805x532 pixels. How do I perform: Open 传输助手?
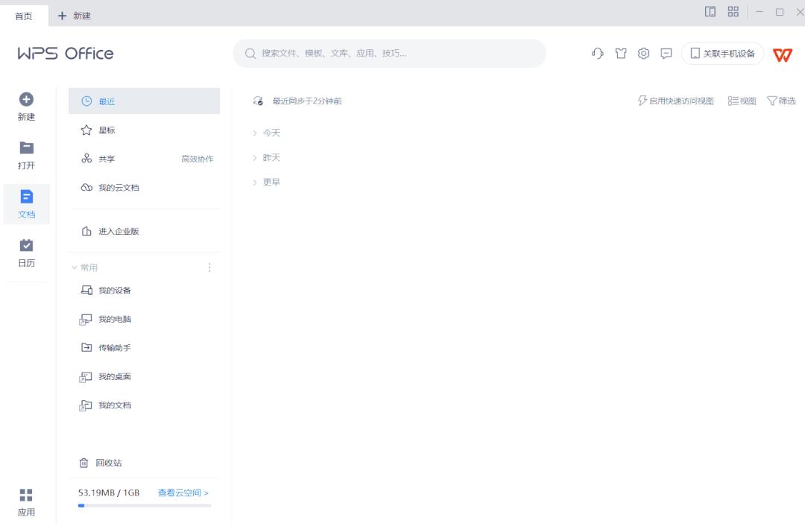pos(145,348)
